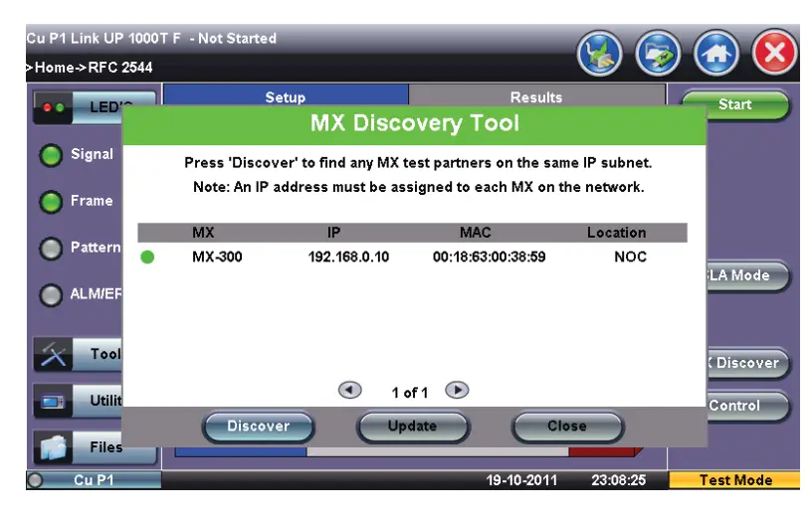Select the MX-300 device row
812x518 pixels.
[412, 258]
